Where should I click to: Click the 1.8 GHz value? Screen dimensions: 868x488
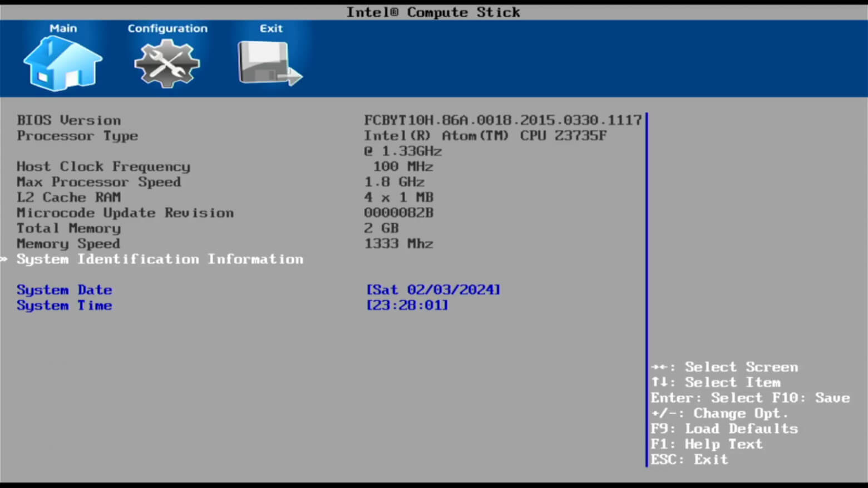pos(394,182)
